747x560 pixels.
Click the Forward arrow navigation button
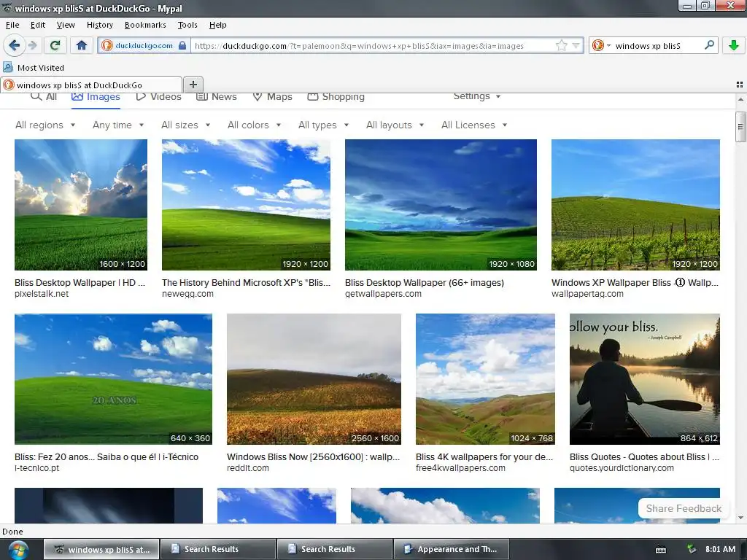click(x=32, y=45)
